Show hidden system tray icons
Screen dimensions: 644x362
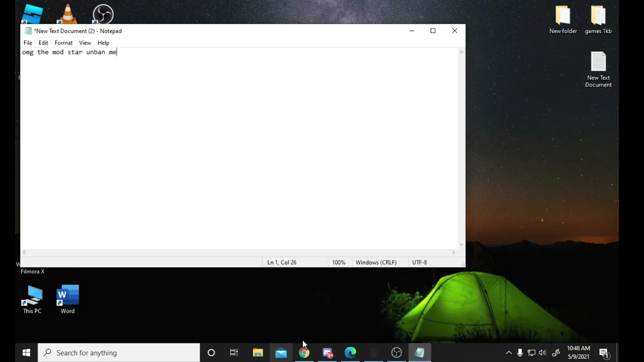pyautogui.click(x=509, y=353)
